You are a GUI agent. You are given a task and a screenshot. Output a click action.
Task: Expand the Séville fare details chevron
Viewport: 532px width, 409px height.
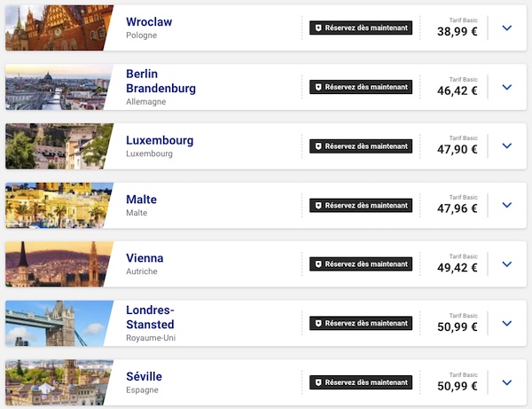pos(506,382)
